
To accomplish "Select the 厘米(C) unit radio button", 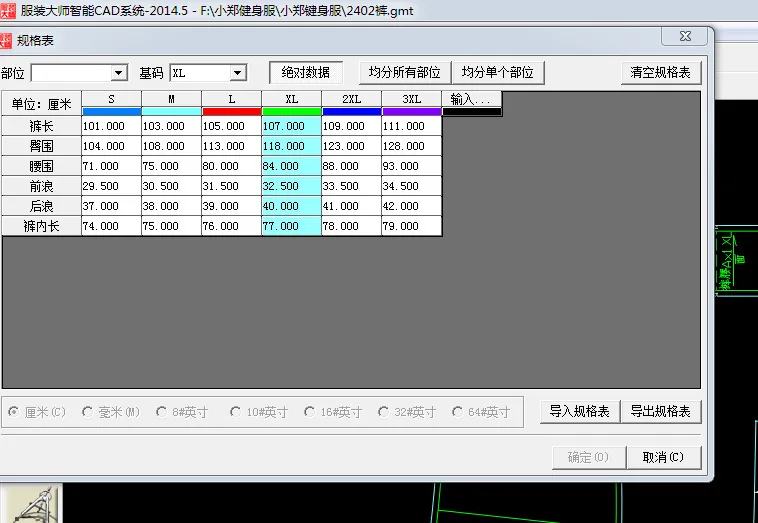I will pos(14,412).
